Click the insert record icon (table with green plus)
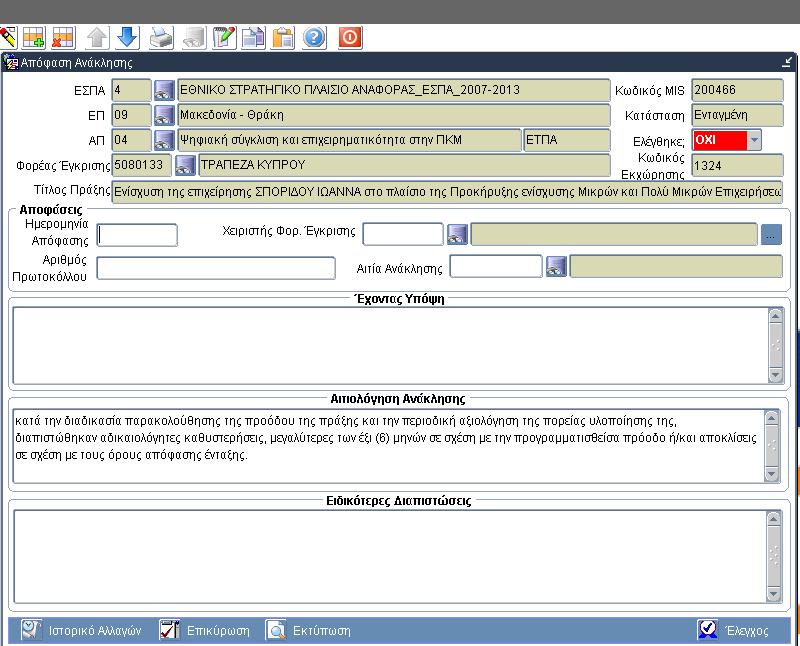Screen dimensions: 800x646 point(34,37)
